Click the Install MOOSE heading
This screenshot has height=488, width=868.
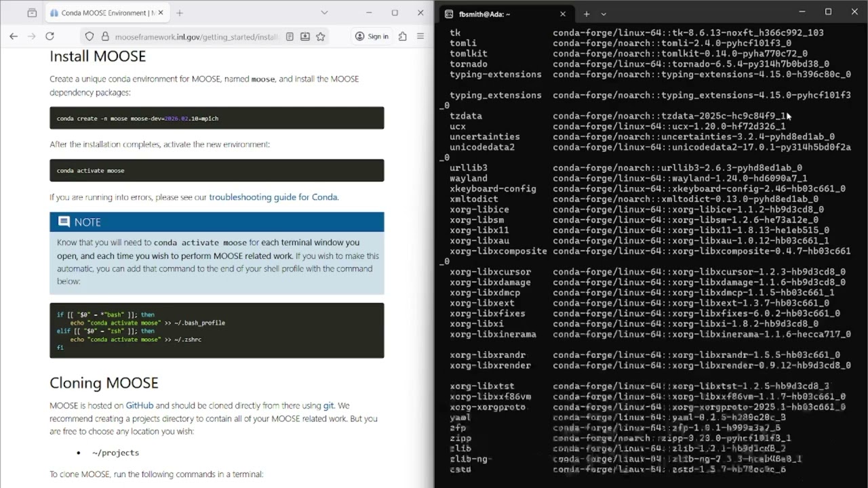(x=98, y=56)
